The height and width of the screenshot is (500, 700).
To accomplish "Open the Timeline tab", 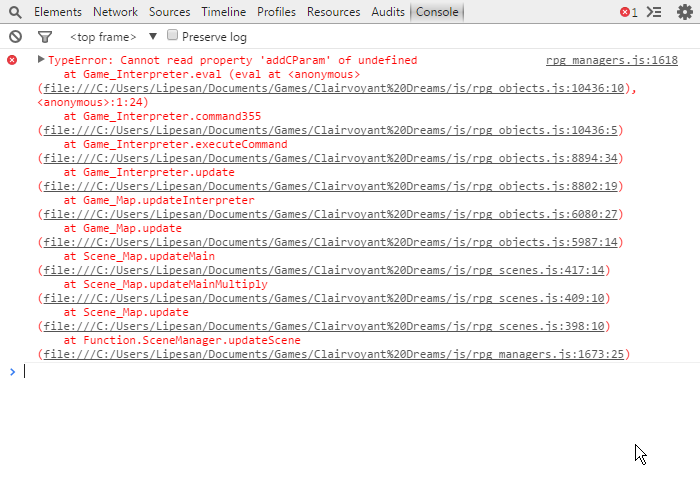I will click(224, 12).
